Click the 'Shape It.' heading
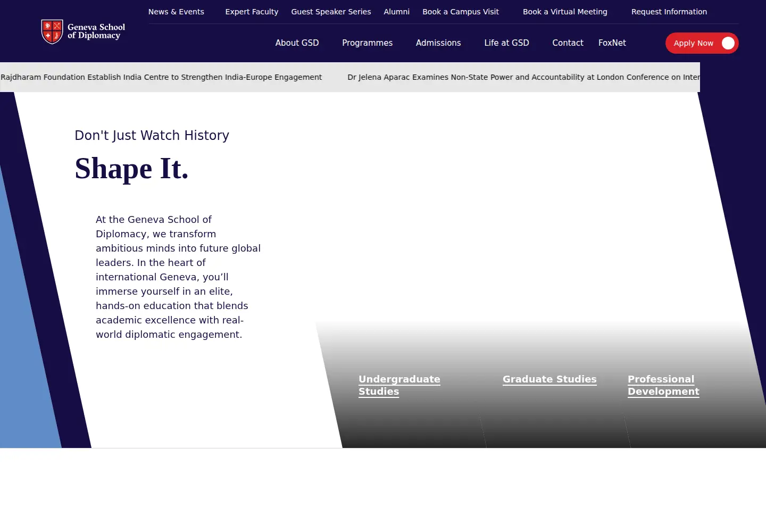766x532 pixels. click(x=131, y=169)
